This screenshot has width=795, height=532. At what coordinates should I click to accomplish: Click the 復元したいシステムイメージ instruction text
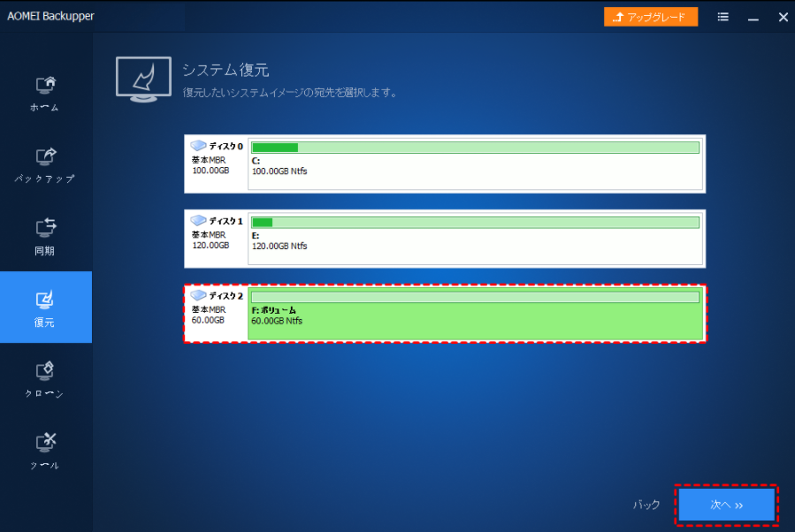(x=291, y=93)
